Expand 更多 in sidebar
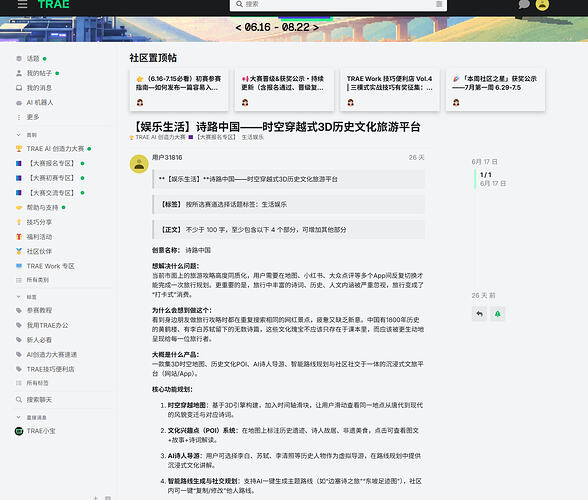Image resolution: width=588 pixels, height=500 pixels. (33, 117)
